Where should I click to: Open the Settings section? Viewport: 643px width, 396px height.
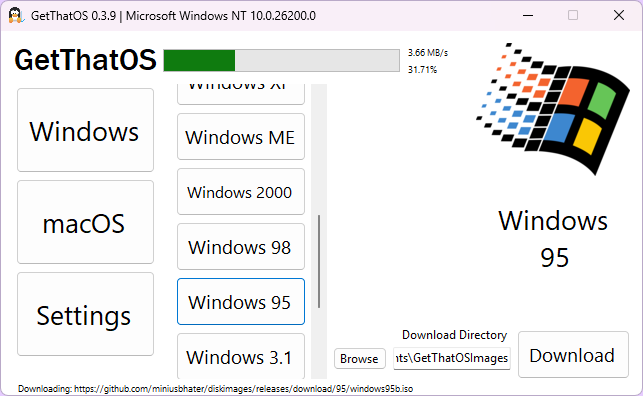pyautogui.click(x=85, y=314)
